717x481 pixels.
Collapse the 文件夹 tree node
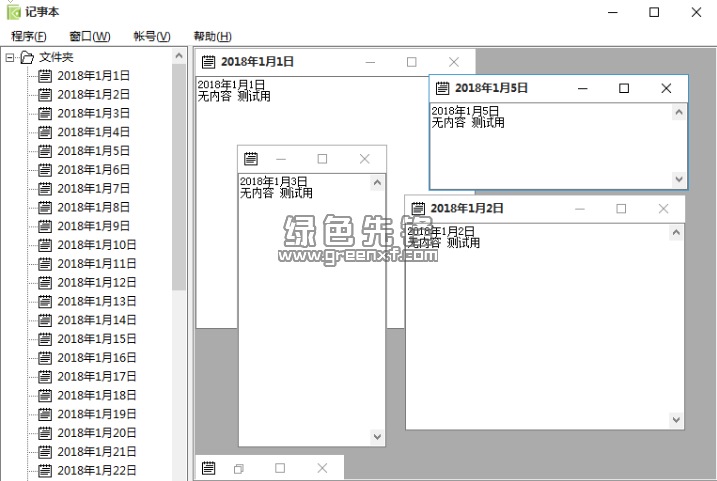pos(10,57)
